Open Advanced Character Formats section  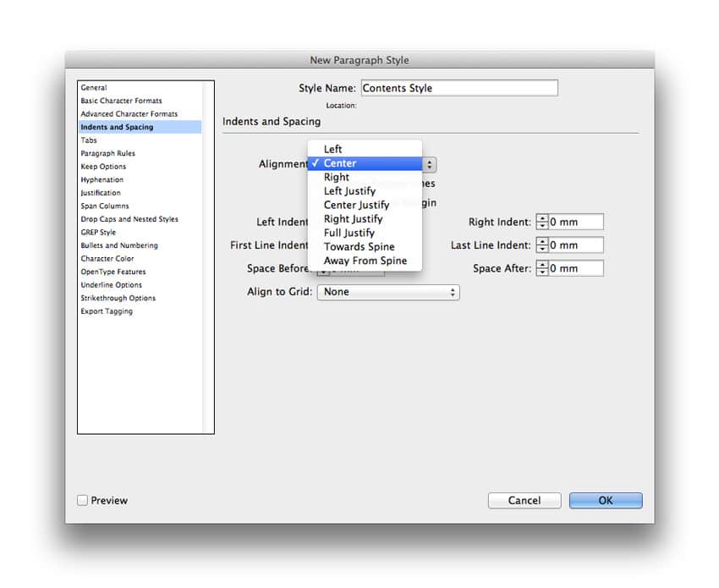[129, 113]
